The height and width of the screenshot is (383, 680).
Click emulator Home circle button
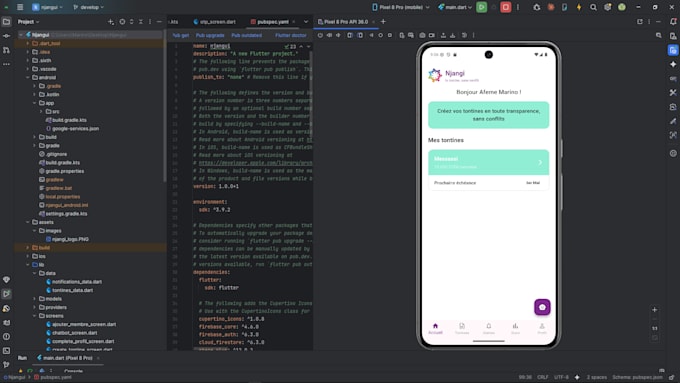click(380, 35)
